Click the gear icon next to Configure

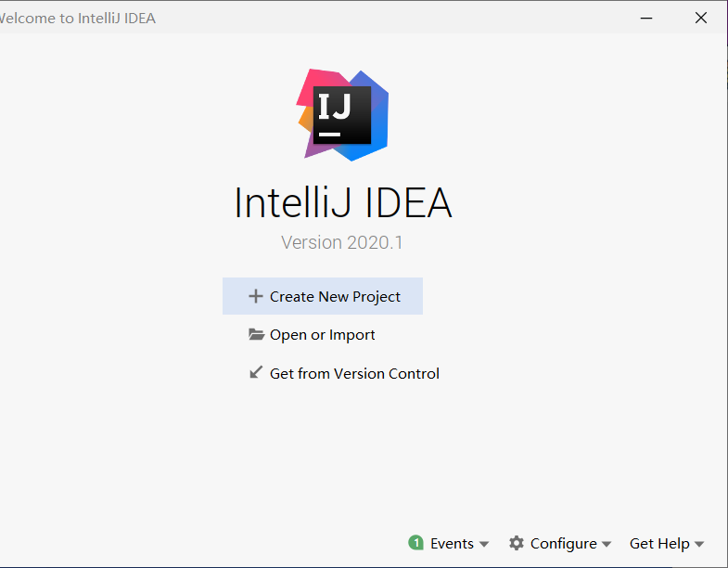(517, 543)
